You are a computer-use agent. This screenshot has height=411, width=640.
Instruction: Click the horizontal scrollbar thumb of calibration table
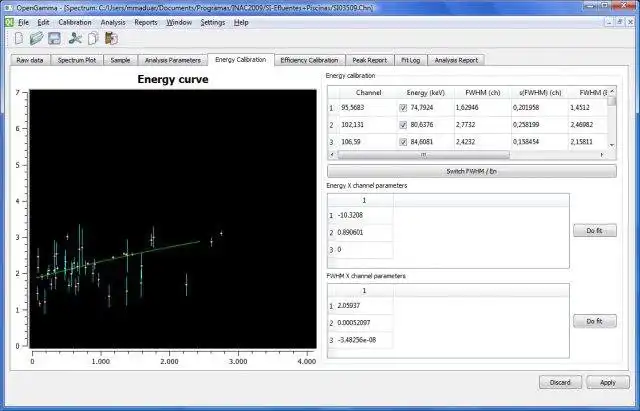(424, 155)
